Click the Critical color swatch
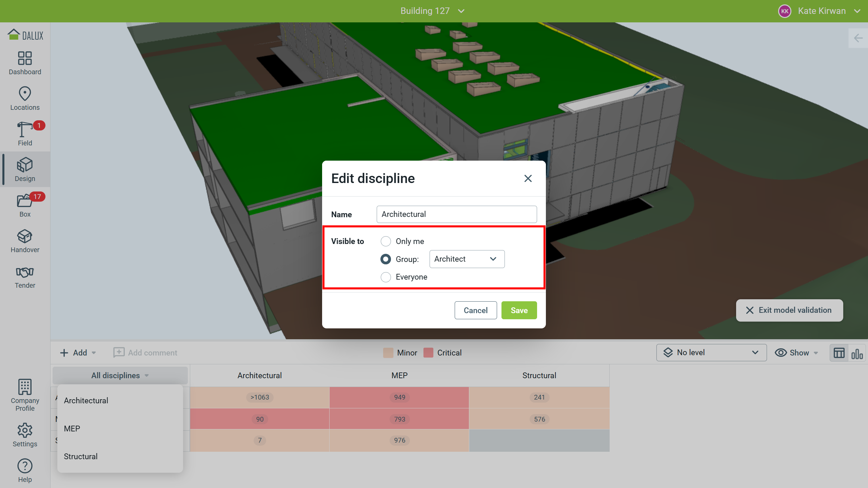The height and width of the screenshot is (488, 868). pyautogui.click(x=429, y=353)
